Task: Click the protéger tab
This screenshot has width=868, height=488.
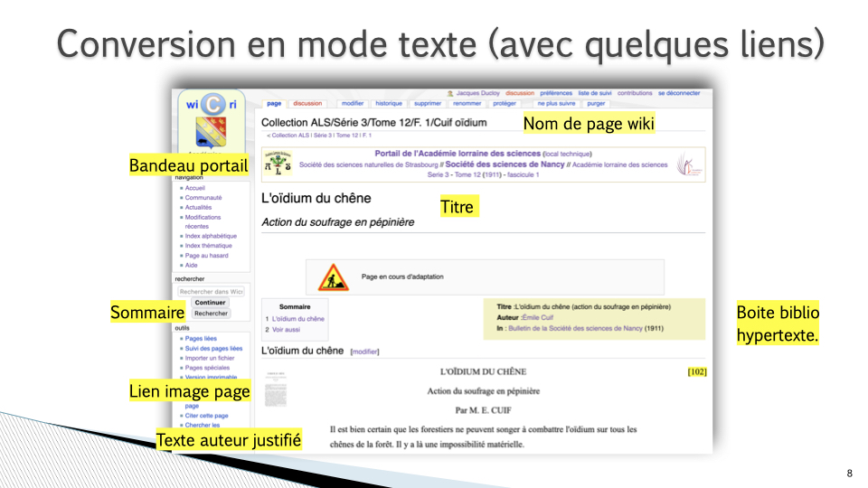Action: tap(505, 104)
